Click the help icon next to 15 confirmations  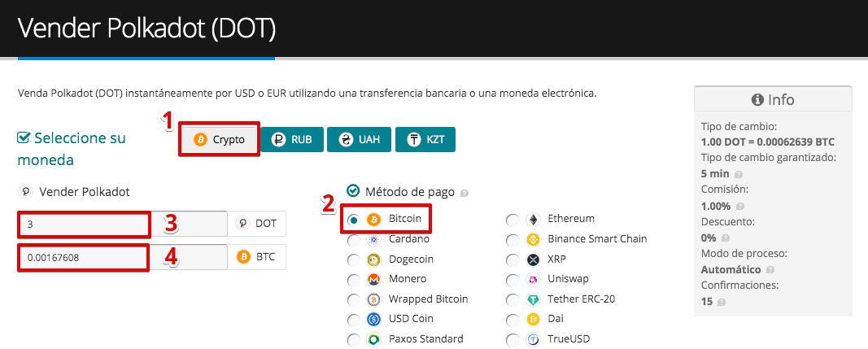pyautogui.click(x=720, y=303)
